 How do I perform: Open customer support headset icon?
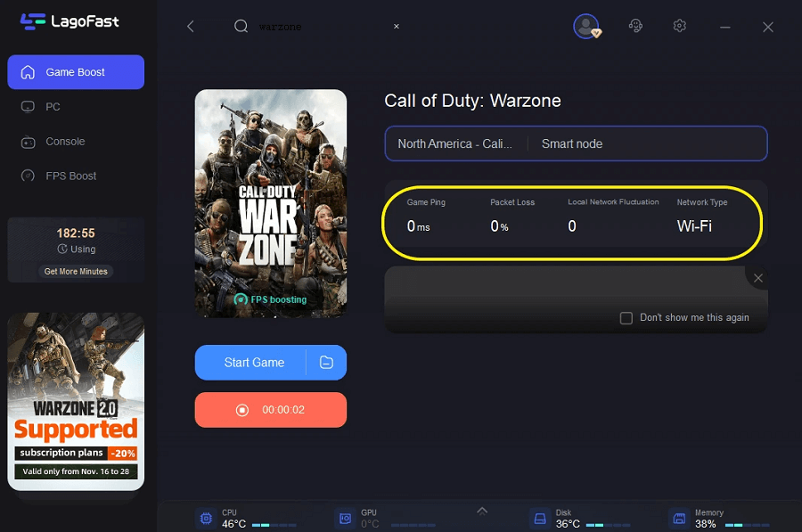635,27
